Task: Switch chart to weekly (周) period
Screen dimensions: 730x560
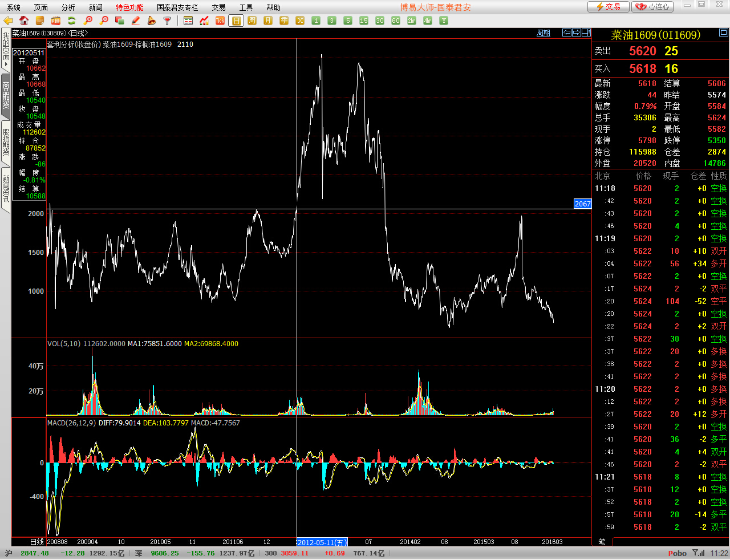Action: pyautogui.click(x=252, y=21)
